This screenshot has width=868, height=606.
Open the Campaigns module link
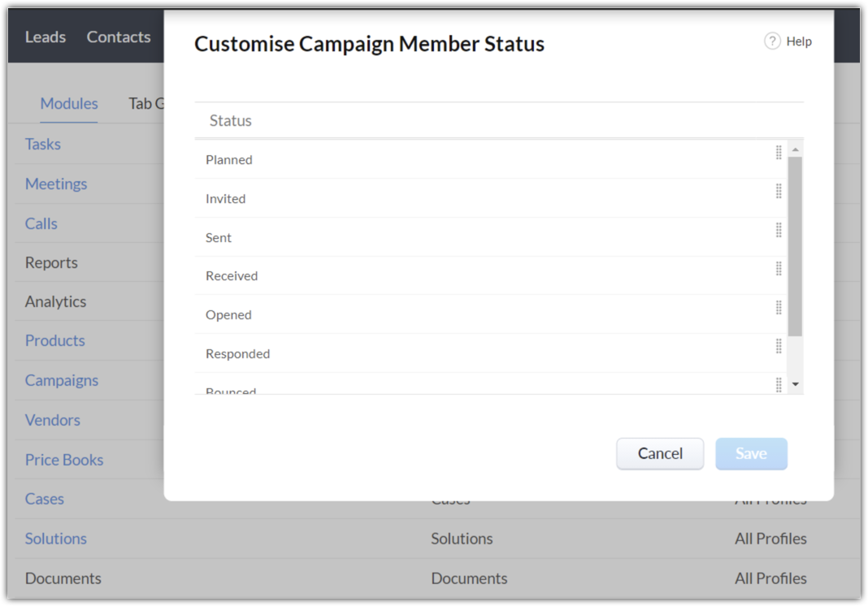tap(62, 380)
